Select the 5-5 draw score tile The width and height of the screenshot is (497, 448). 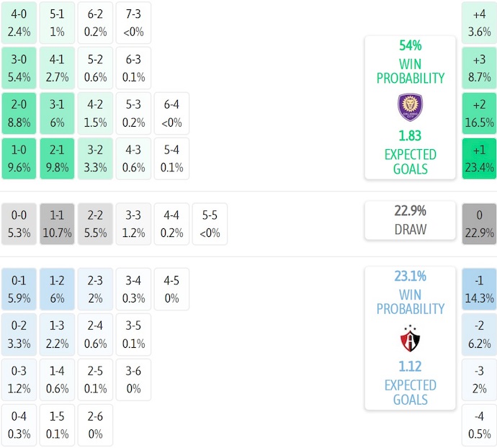[210, 224]
